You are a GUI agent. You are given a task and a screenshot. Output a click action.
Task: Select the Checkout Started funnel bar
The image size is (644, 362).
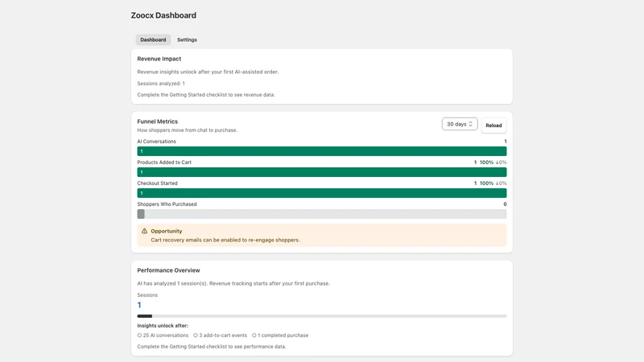(x=321, y=193)
